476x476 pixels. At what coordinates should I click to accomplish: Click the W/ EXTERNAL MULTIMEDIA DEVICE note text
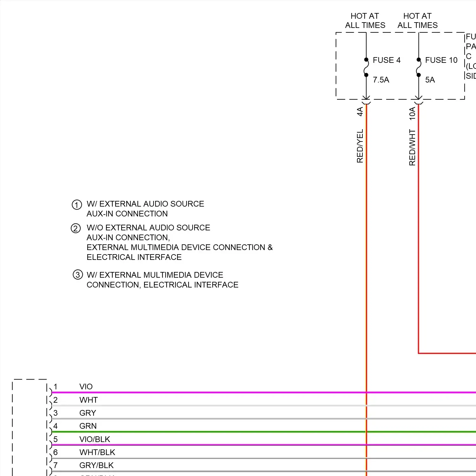click(155, 275)
